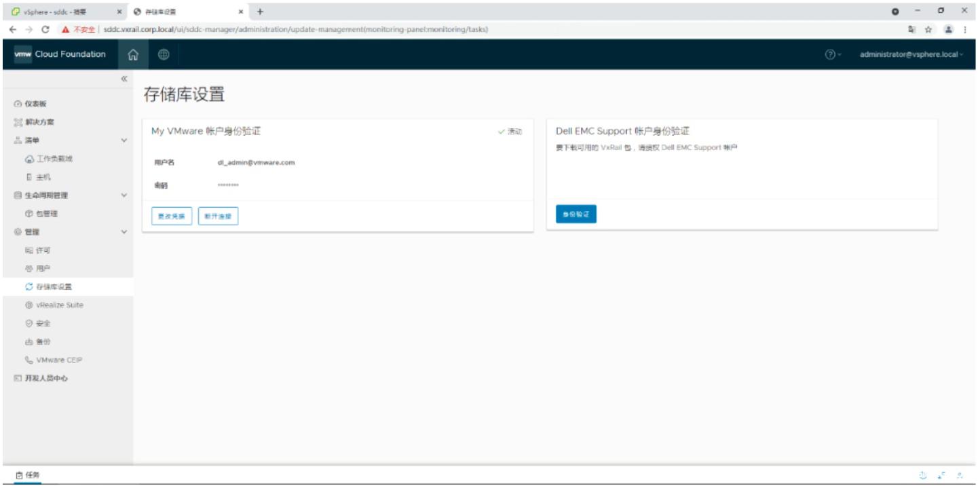
Task: Open the Chrome profile avatar
Action: (949, 29)
